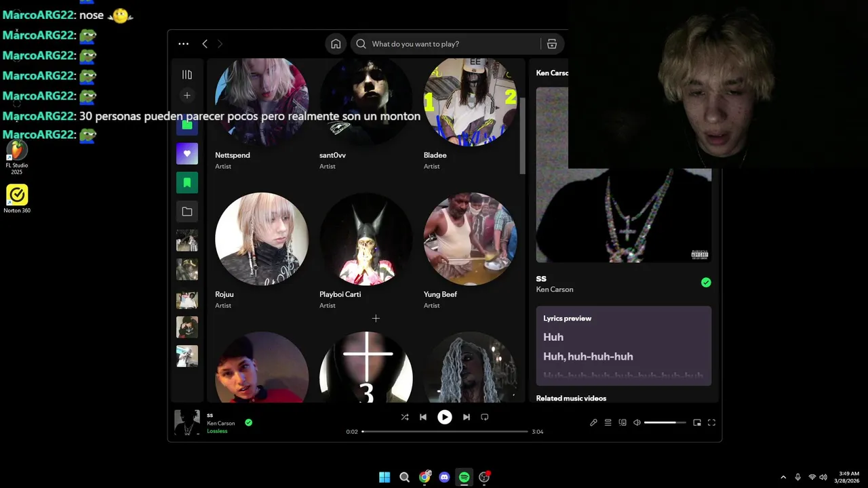Screen dimensions: 868x488
Task: Toggle saved checkmark next to Ken Carson in player bar
Action: click(x=249, y=422)
